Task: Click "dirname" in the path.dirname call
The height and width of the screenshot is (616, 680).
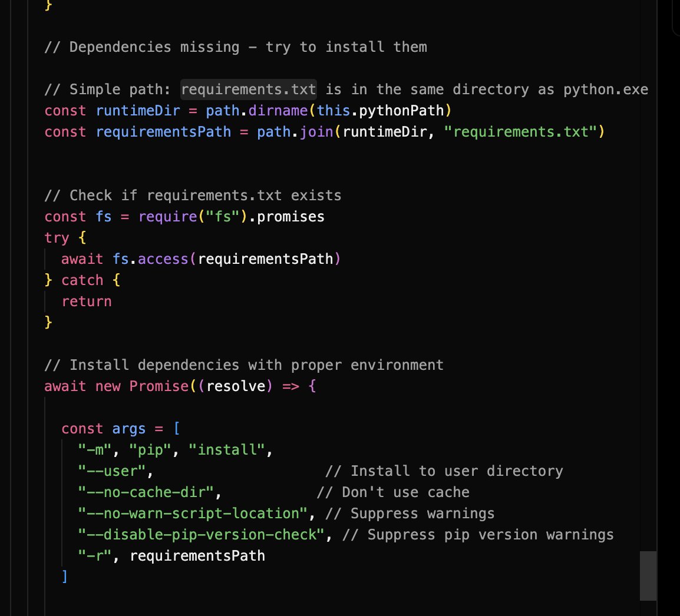Action: 278,111
